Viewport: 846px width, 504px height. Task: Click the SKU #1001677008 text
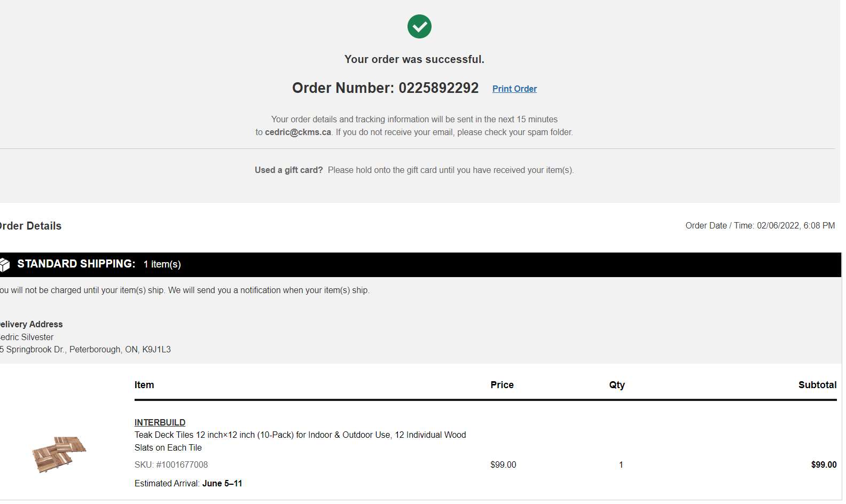171,464
